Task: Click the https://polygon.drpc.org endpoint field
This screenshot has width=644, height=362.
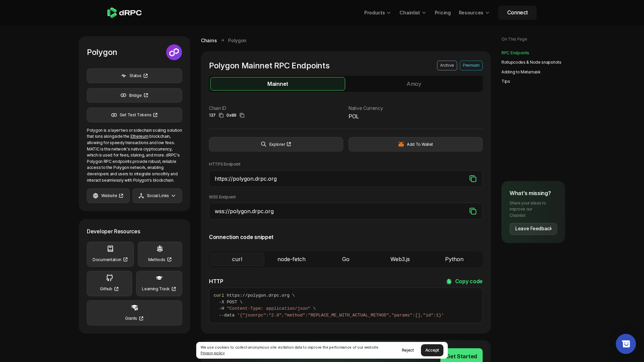Action: pyautogui.click(x=346, y=179)
